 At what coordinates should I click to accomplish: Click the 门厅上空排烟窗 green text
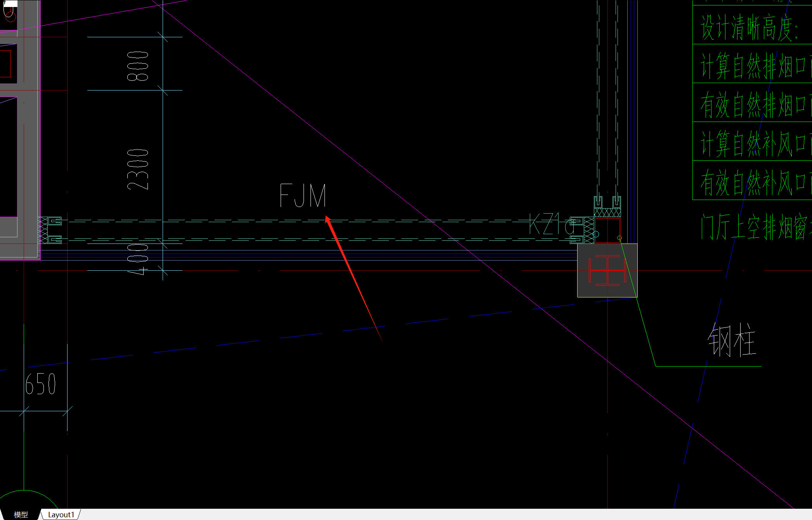(x=755, y=227)
